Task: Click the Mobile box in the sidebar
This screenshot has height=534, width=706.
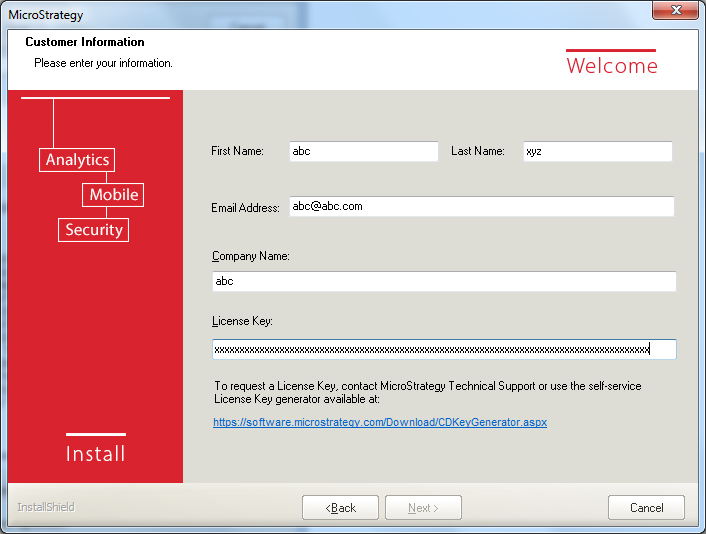Action: (x=113, y=195)
